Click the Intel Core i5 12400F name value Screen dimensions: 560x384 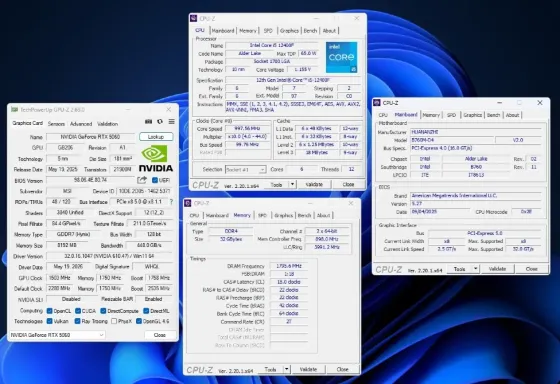point(272,45)
